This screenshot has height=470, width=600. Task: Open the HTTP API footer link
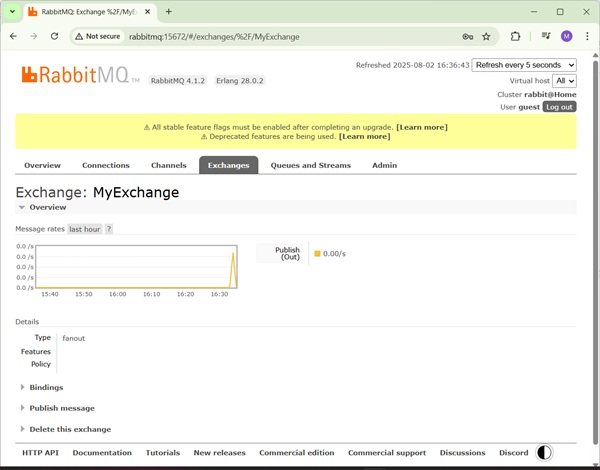click(40, 453)
